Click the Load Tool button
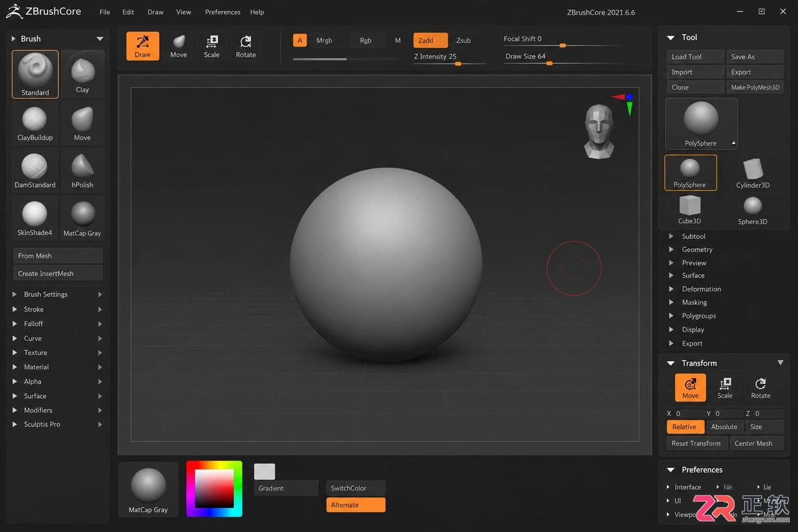 (695, 57)
